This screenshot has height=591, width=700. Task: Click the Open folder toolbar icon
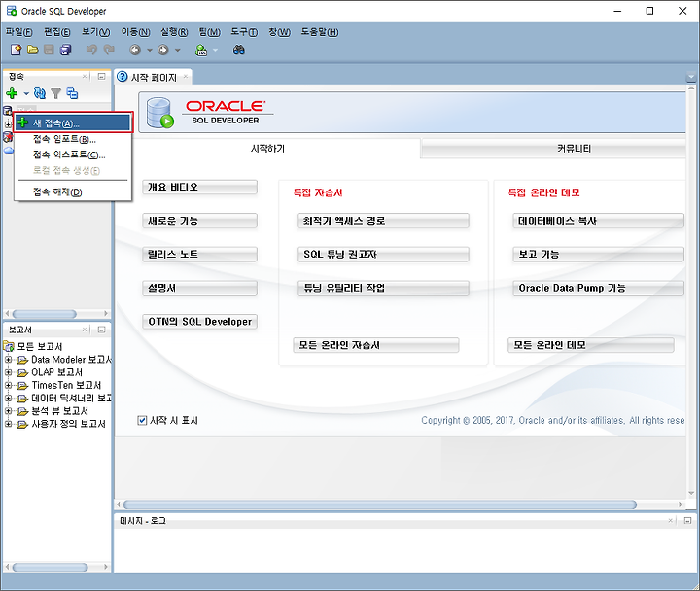[33, 50]
